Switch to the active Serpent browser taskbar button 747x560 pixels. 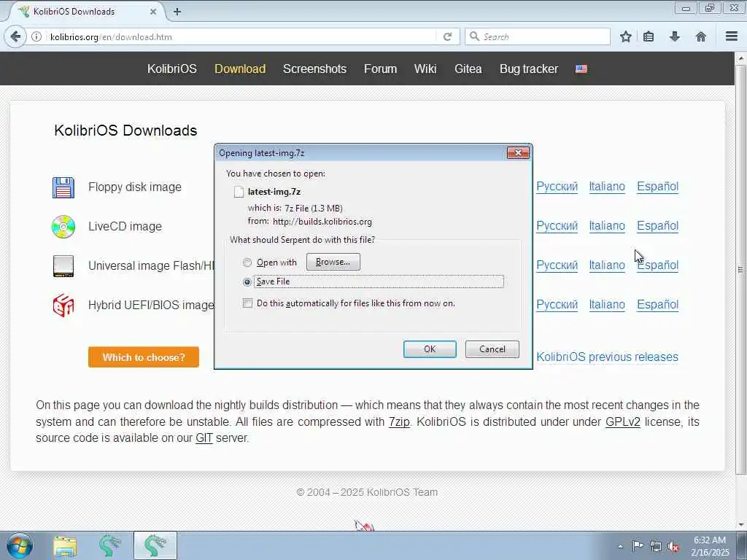click(x=155, y=545)
